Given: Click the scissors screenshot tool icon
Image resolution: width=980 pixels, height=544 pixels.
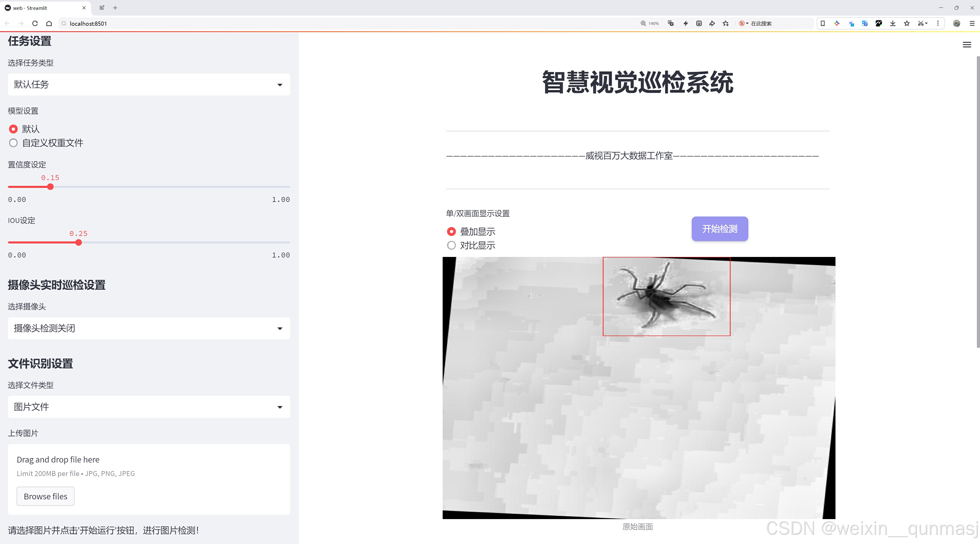Looking at the screenshot, I should coord(920,24).
